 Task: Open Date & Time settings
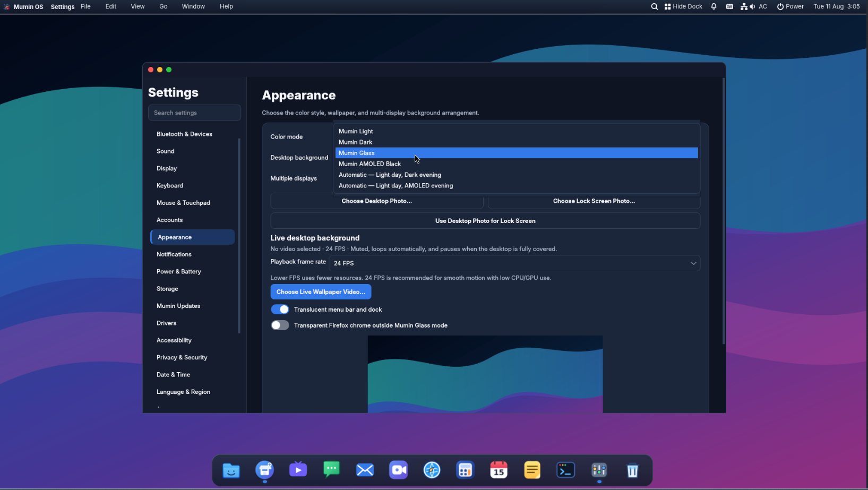193,375
